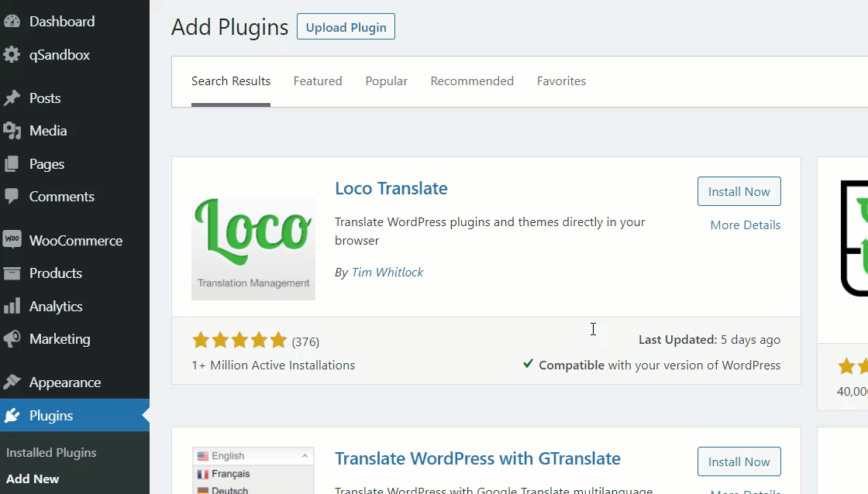Click the Pages icon in sidebar
Screen dimensions: 868x494
(12, 163)
